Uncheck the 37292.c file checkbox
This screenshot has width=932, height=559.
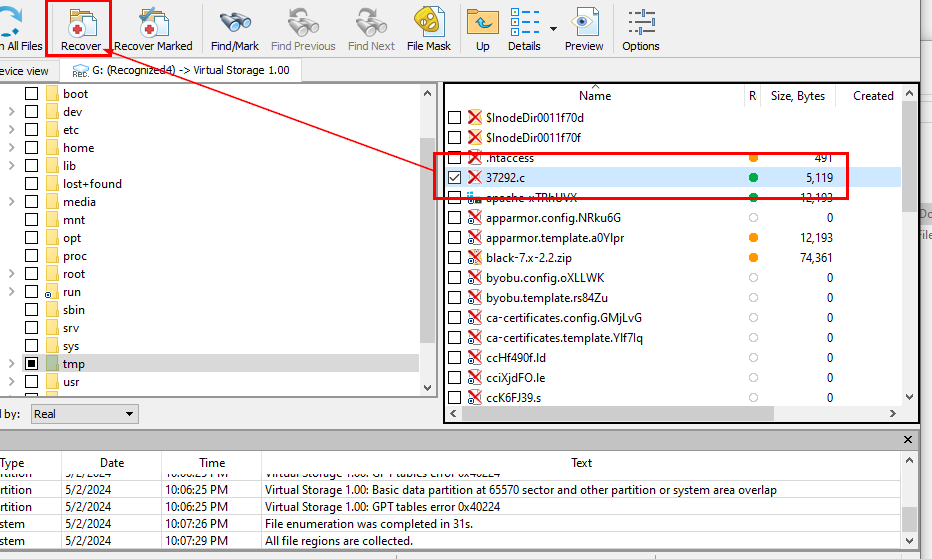(455, 178)
